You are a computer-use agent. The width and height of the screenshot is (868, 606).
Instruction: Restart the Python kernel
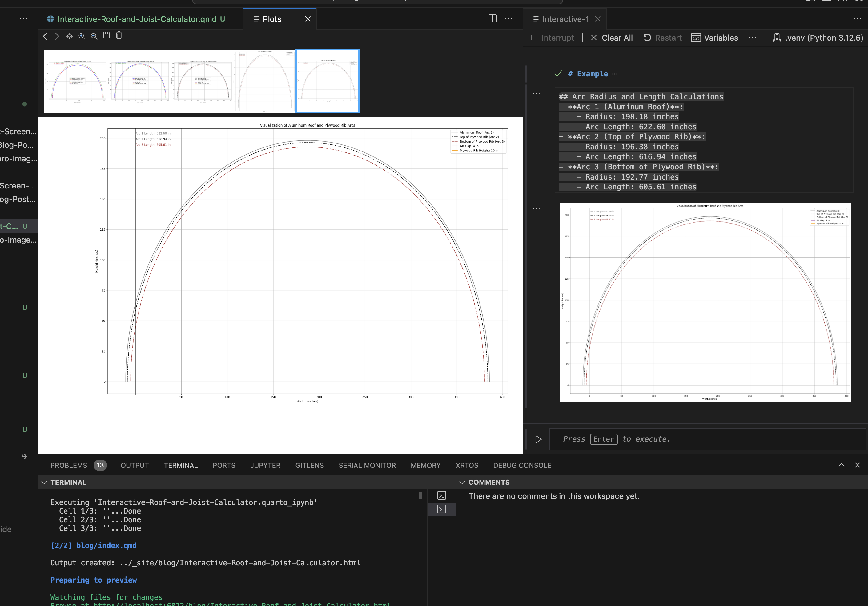[662, 38]
